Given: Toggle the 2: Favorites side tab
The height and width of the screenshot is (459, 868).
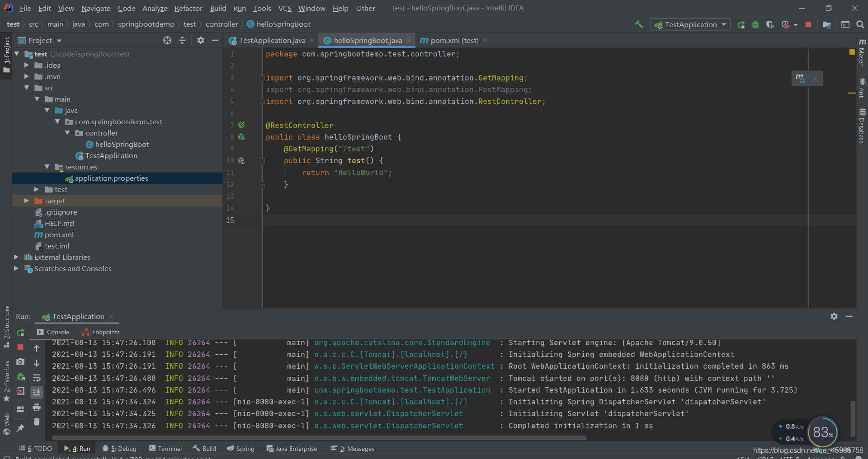Looking at the screenshot, I should (x=6, y=381).
